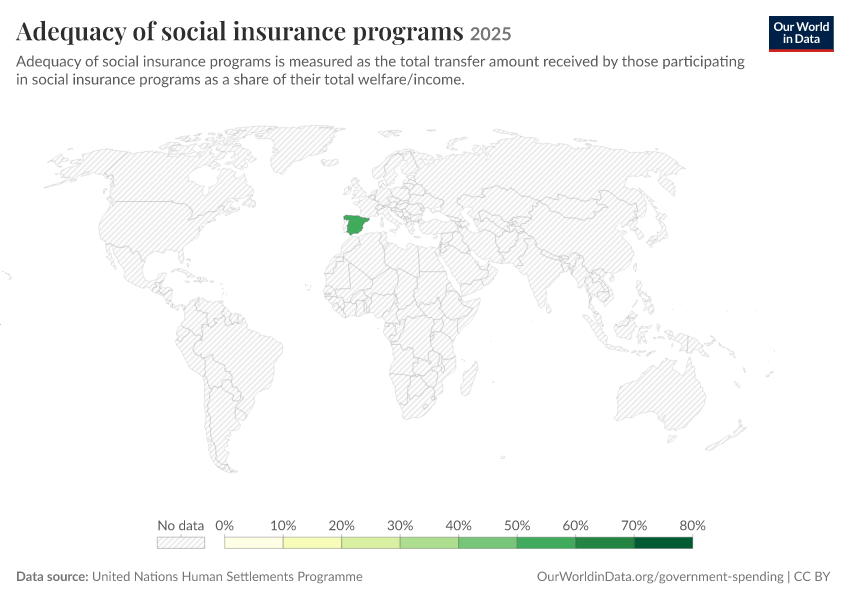Click the 20%–30% legend color bin
850x600 pixels.
pyautogui.click(x=371, y=543)
